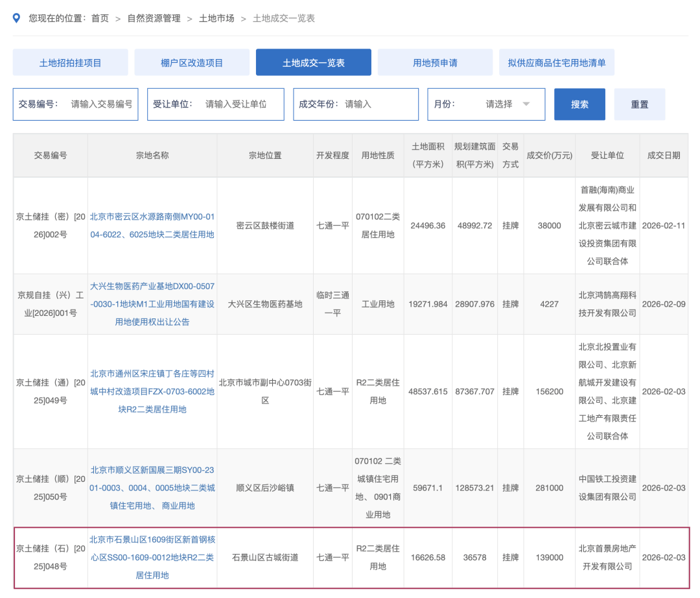
Task: Select the 土地成交一览表 tab
Action: point(313,63)
